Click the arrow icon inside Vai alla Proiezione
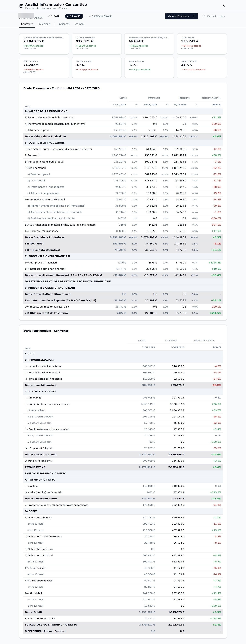This screenshot has width=246, height=644. click(x=194, y=16)
